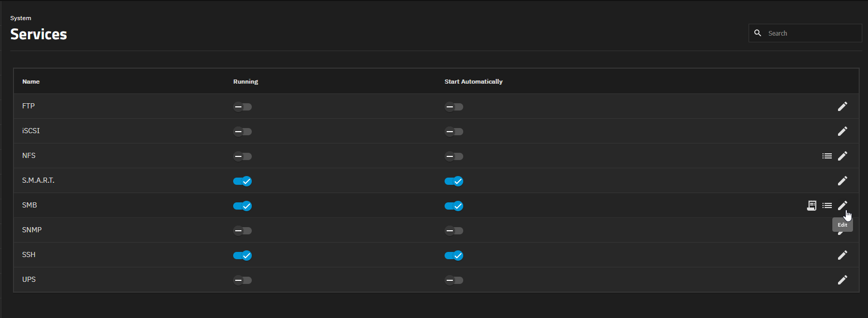Edit the FTP service settings
This screenshot has height=318, width=868.
tap(842, 106)
